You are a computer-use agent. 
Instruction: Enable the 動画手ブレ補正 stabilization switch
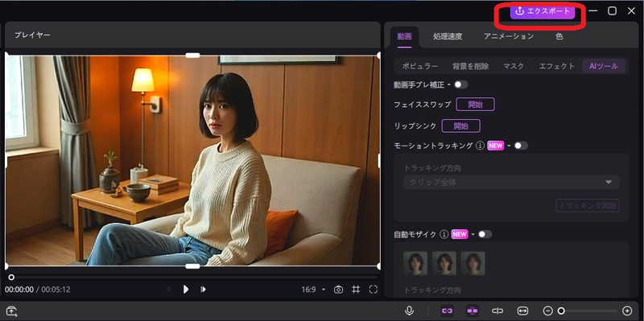[x=460, y=85]
